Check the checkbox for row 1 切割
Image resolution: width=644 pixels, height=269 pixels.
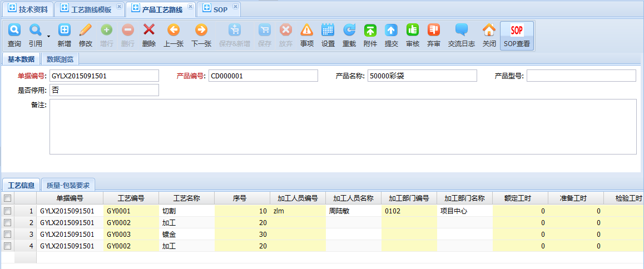[x=7, y=211]
